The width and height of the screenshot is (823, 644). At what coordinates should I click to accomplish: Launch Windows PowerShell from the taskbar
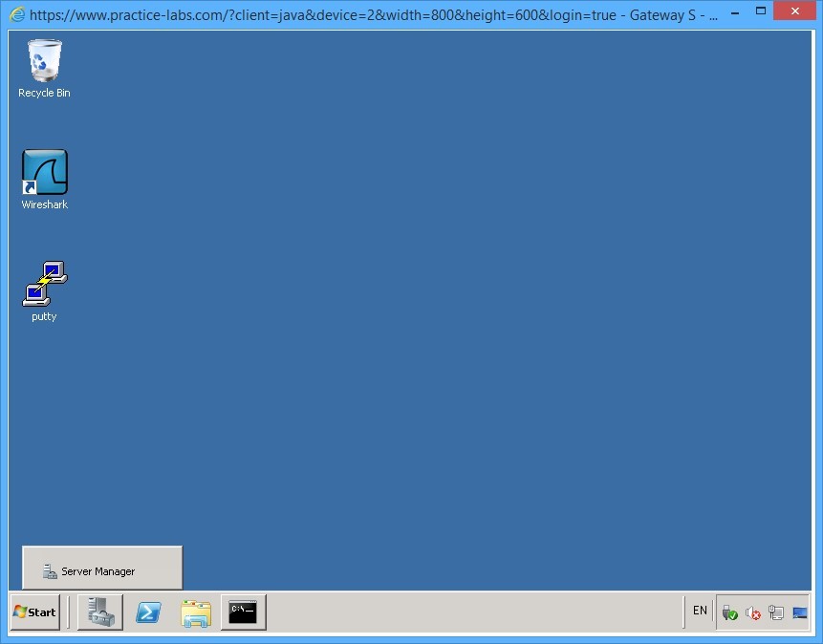[148, 612]
